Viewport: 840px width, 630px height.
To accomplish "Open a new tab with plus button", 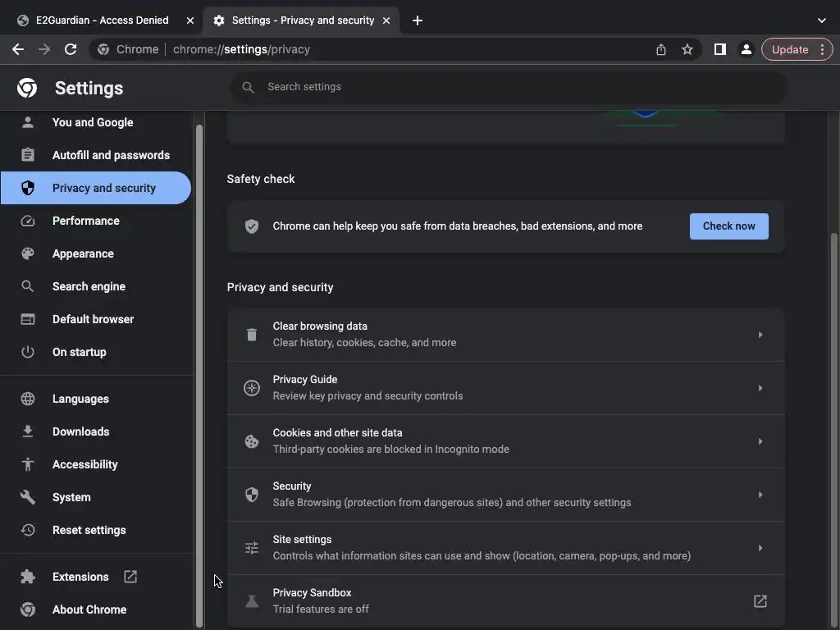I will point(418,21).
